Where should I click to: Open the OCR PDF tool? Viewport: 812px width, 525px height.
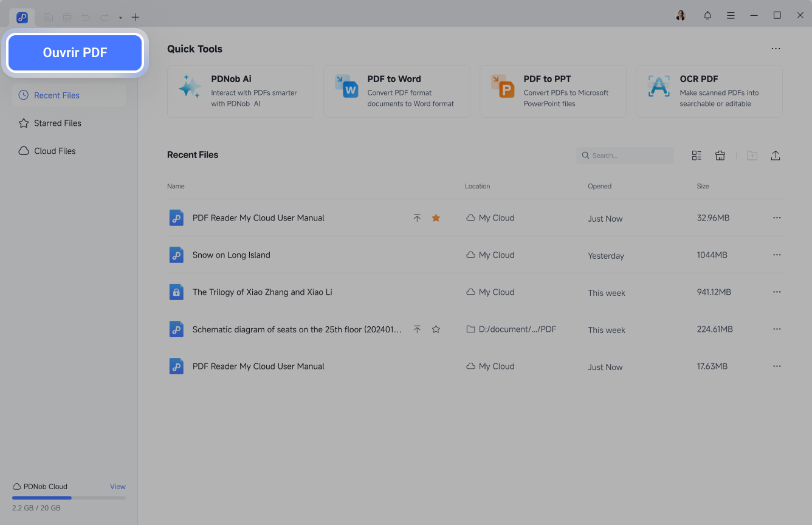click(709, 92)
